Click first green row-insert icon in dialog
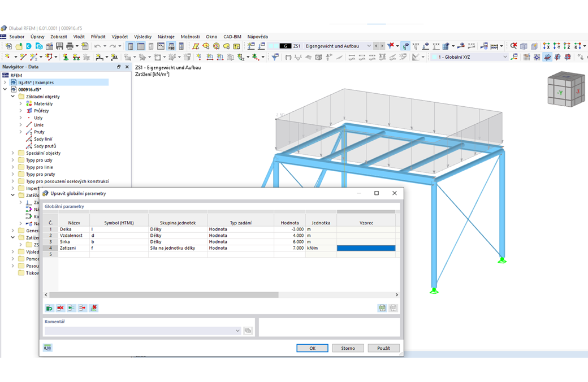 coord(49,308)
